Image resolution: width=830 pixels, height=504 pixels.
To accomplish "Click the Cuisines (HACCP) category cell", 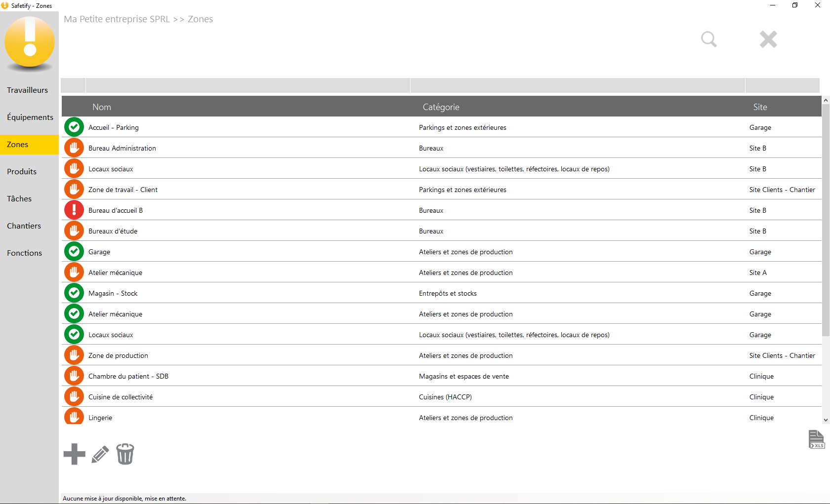I will coord(445,397).
